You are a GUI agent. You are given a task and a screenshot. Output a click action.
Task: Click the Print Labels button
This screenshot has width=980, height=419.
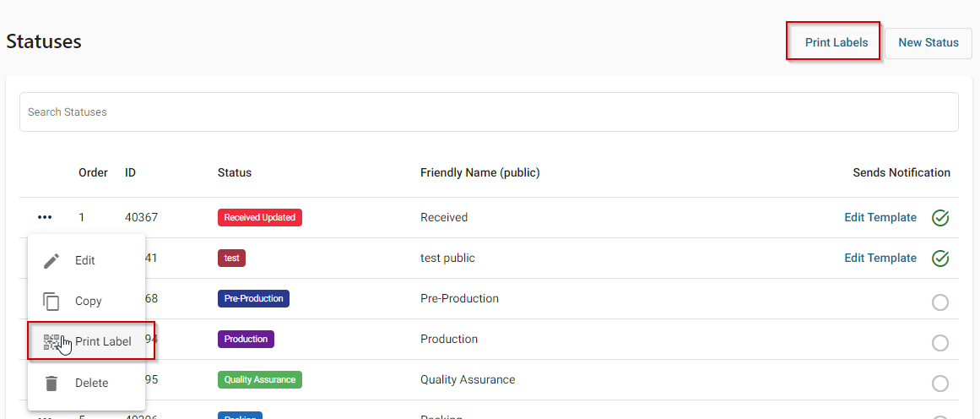pos(837,42)
